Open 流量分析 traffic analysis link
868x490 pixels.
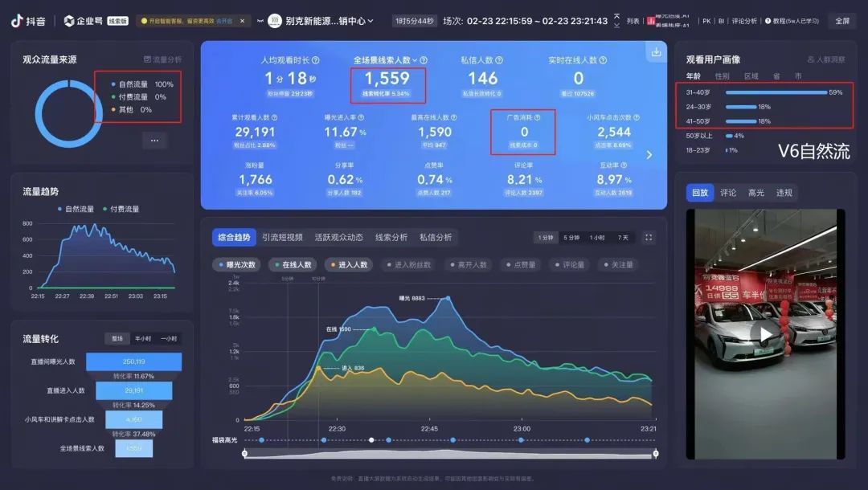(162, 59)
